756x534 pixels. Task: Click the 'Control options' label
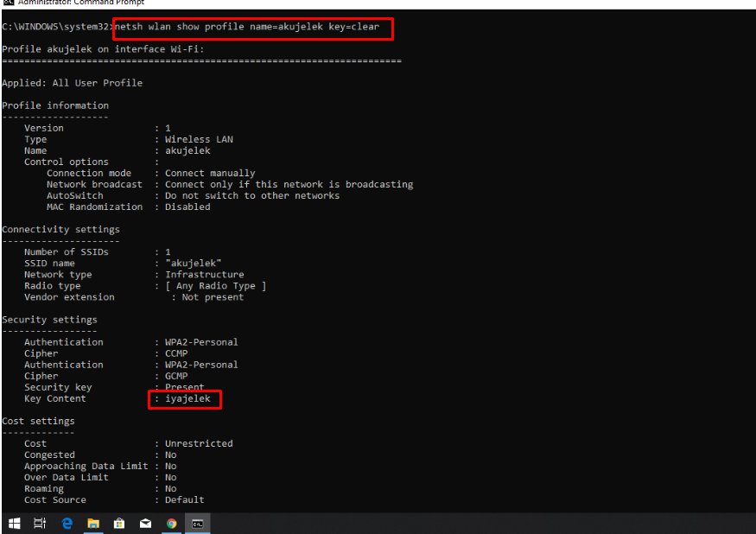coord(67,162)
